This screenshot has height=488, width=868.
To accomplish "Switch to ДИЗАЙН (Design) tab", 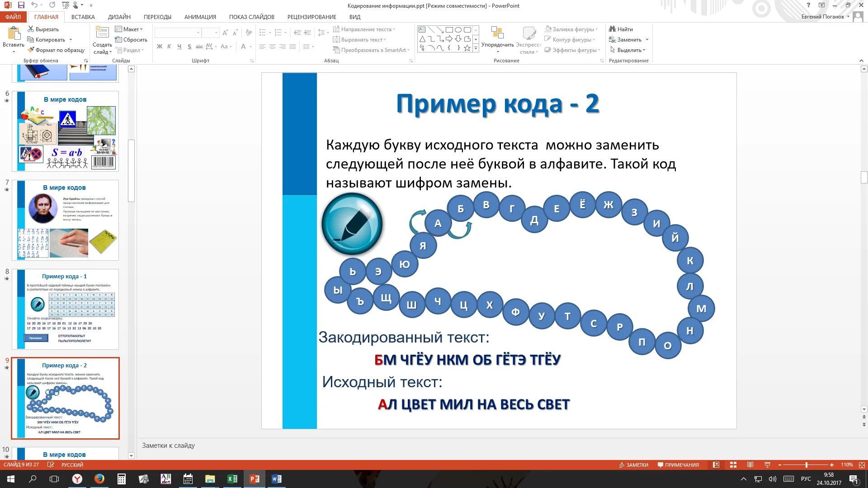I will pos(119,17).
